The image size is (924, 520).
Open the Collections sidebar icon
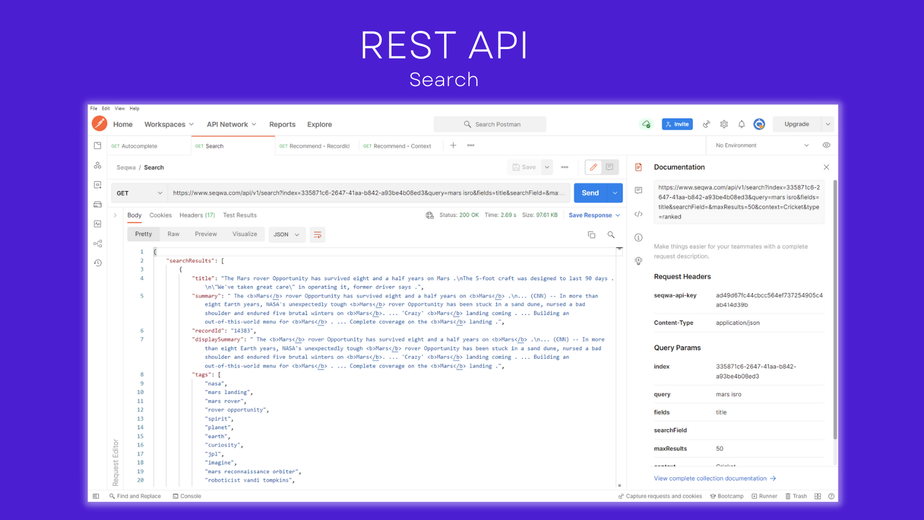98,146
